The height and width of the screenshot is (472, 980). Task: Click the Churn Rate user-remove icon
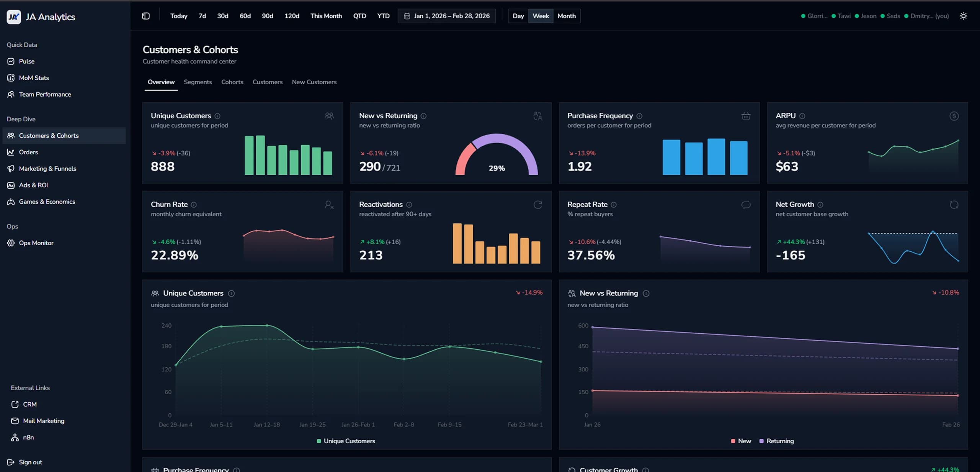tap(329, 205)
